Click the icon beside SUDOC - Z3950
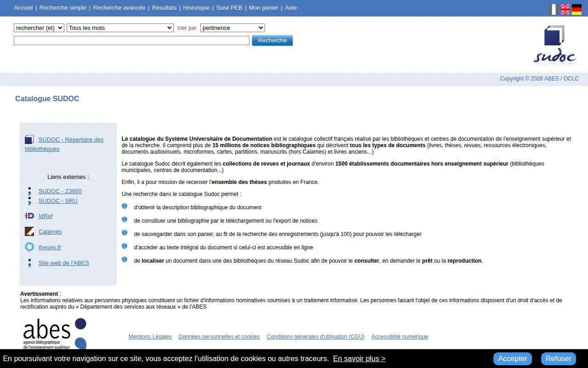This screenshot has width=588, height=368. (29, 191)
